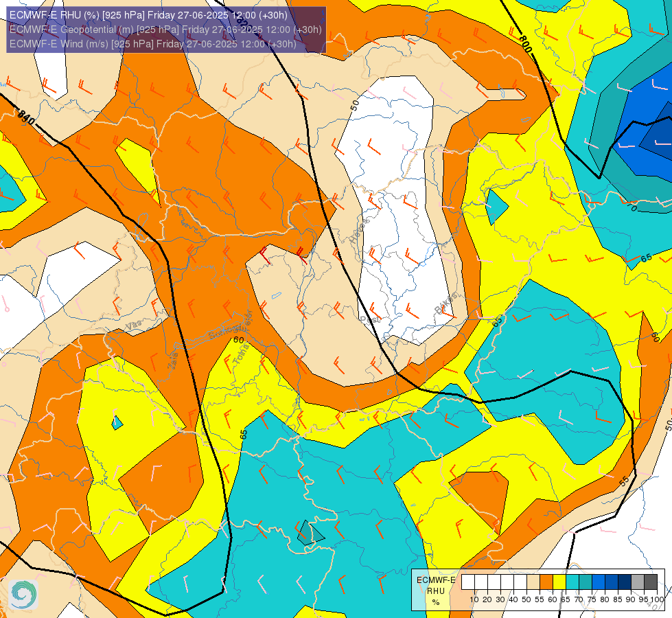
Task: Click the swirl logo icon in the corner
Action: [x=23, y=595]
